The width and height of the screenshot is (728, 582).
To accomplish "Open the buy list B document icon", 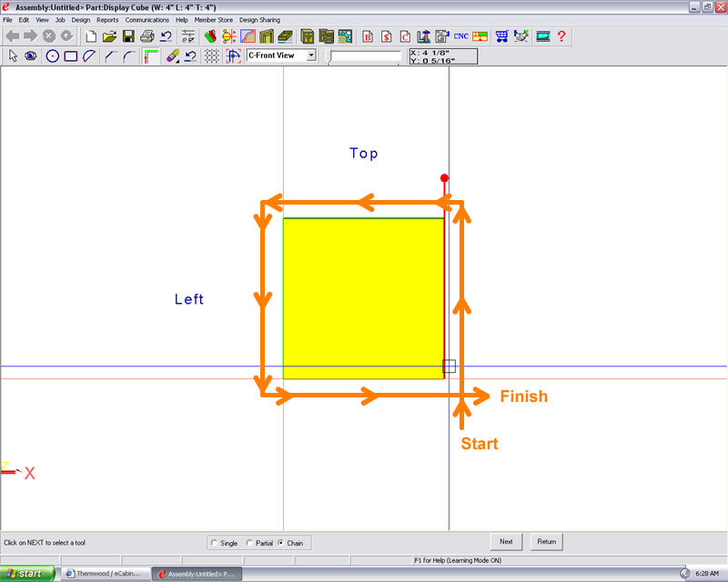I will coord(368,36).
